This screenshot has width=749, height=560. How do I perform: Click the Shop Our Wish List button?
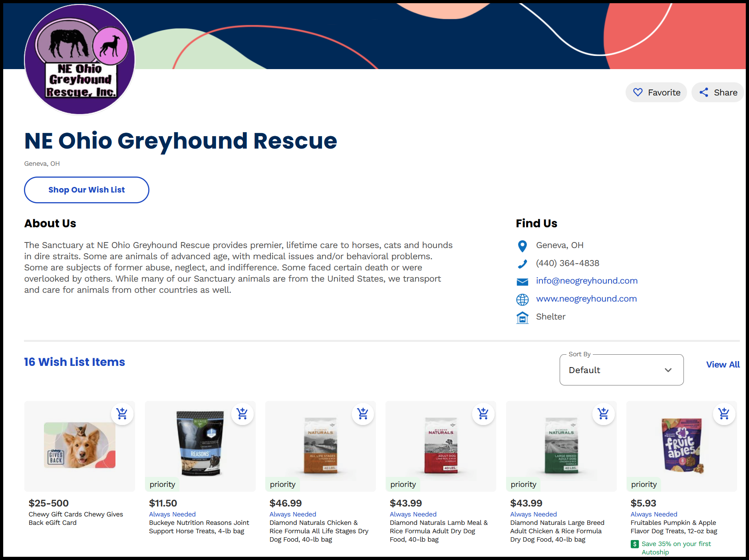point(87,190)
